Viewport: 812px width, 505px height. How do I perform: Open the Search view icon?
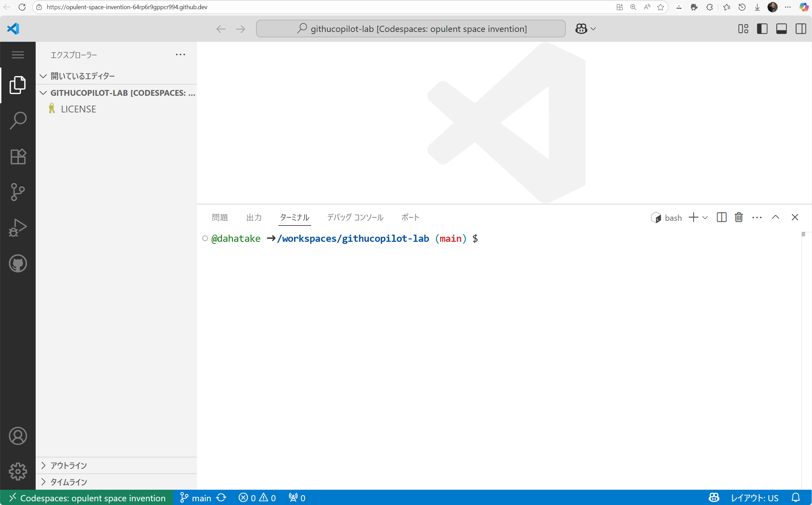18,120
